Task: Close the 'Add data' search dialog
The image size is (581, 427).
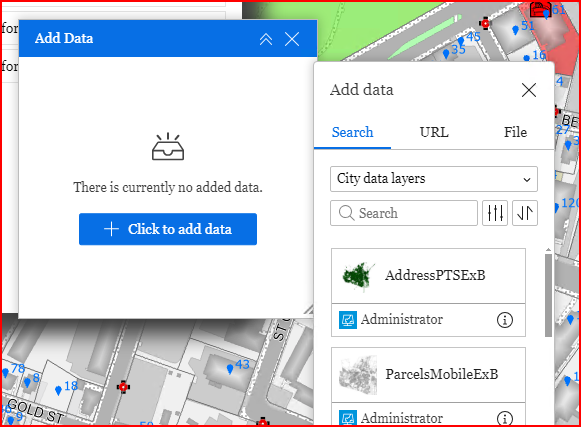Action: (529, 90)
